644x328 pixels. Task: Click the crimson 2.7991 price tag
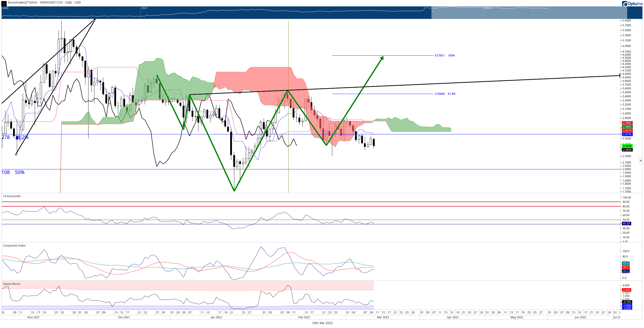point(627,123)
